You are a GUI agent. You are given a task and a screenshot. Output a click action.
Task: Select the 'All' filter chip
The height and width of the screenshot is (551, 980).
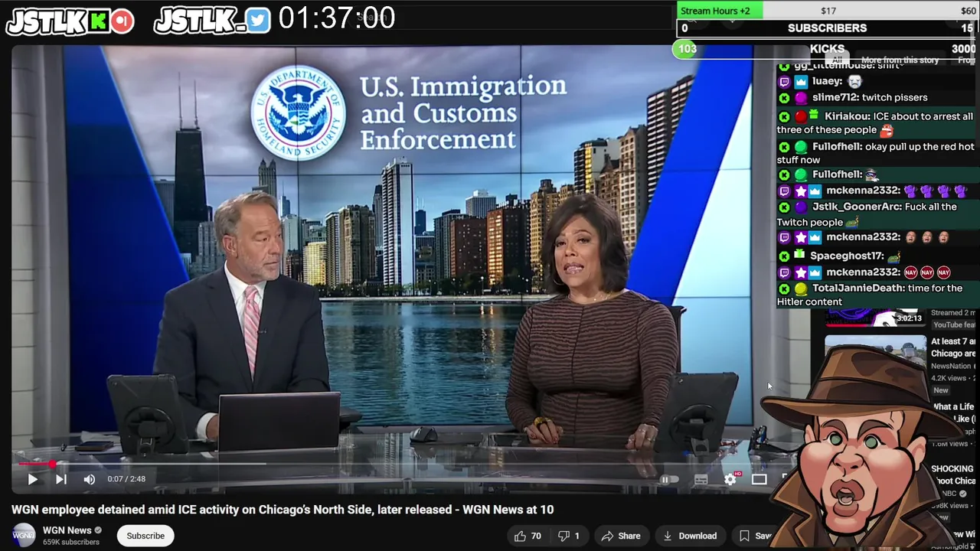[x=837, y=60]
